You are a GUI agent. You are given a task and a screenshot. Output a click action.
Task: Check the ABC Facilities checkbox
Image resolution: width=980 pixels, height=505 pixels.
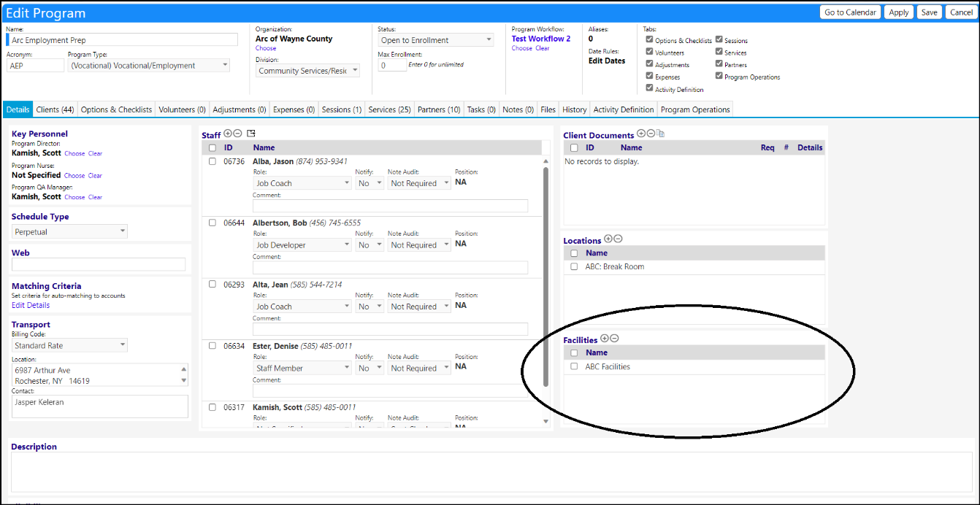click(x=574, y=366)
